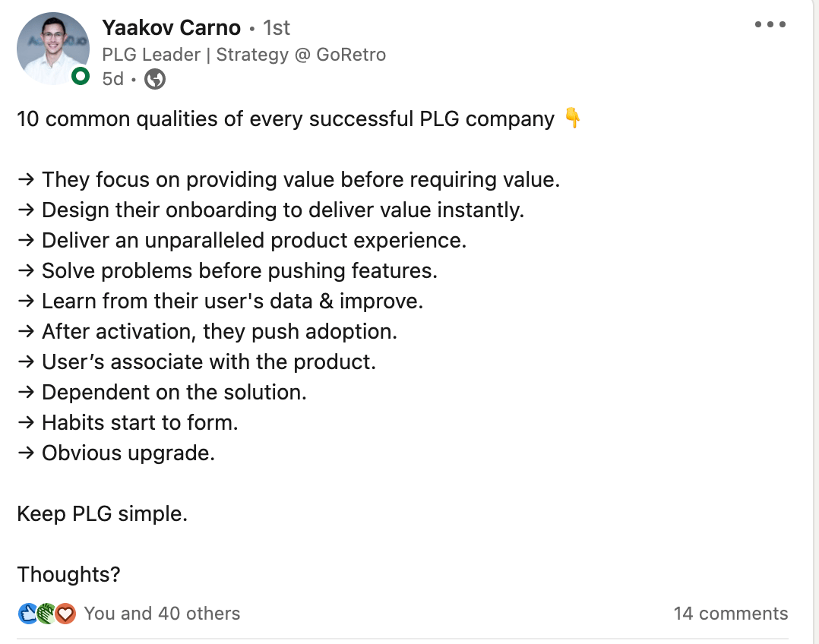Click the blue thumbs-up Like reaction icon
The image size is (819, 644).
coord(29,614)
